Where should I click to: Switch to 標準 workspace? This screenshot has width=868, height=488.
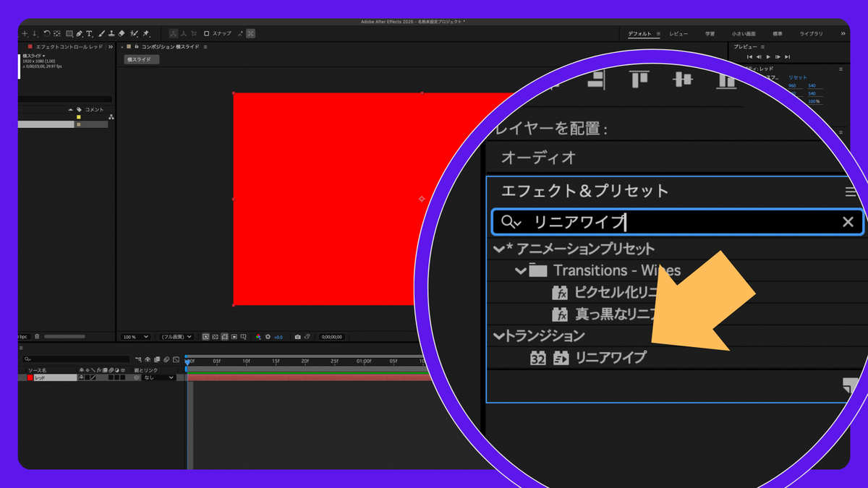click(778, 34)
